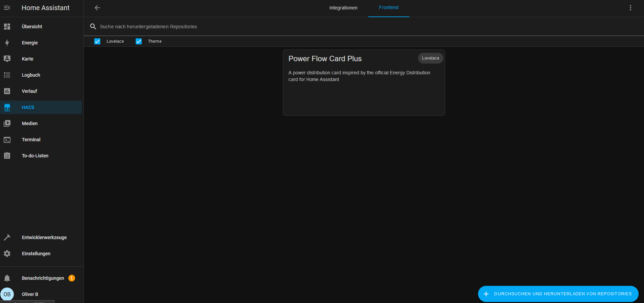
Task: Click the Entwicklerwerkzeuge hammer icon
Action: coord(7,237)
